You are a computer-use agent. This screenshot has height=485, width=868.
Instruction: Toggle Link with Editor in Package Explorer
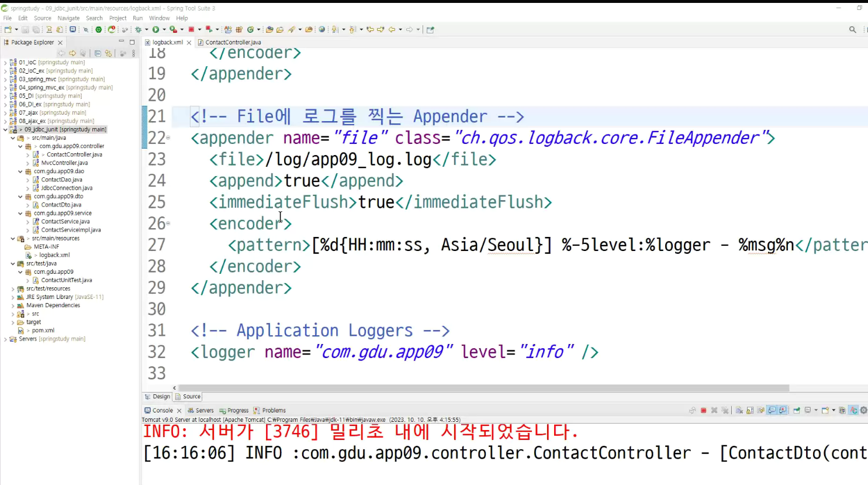coord(108,53)
